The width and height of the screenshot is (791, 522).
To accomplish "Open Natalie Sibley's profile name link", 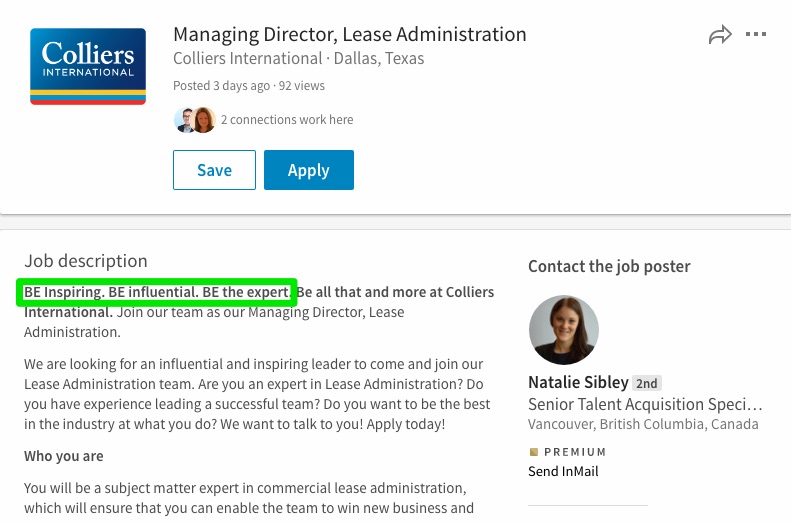I will click(x=578, y=382).
